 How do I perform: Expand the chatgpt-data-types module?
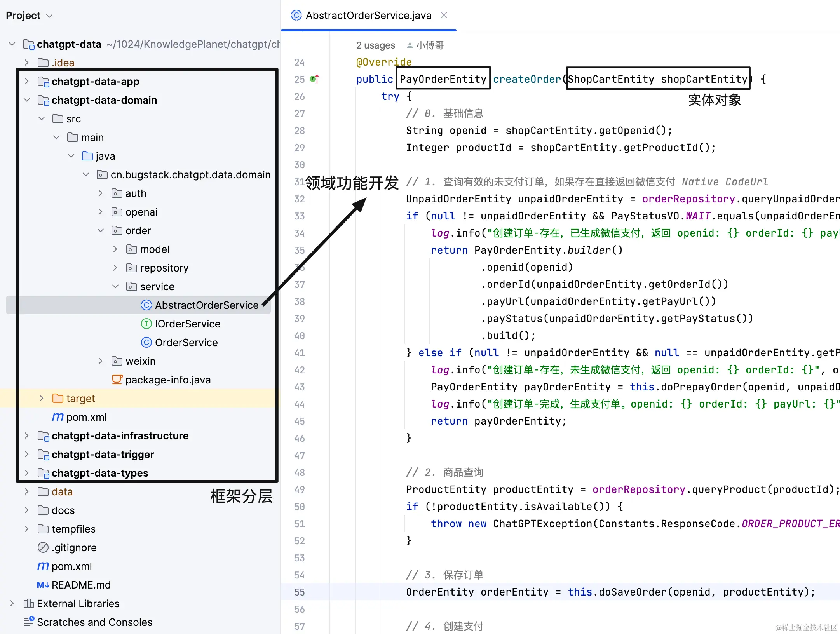(26, 473)
